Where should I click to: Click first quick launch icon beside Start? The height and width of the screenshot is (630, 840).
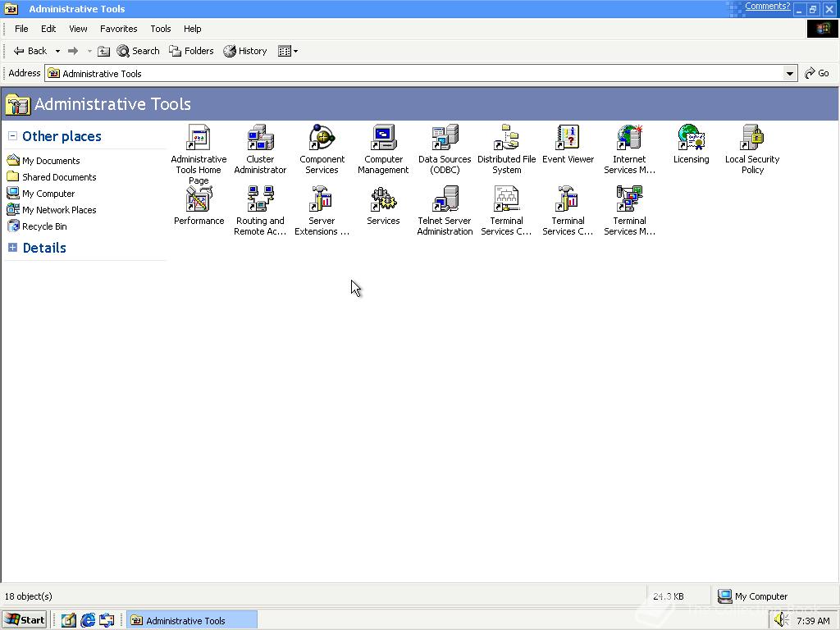point(69,620)
